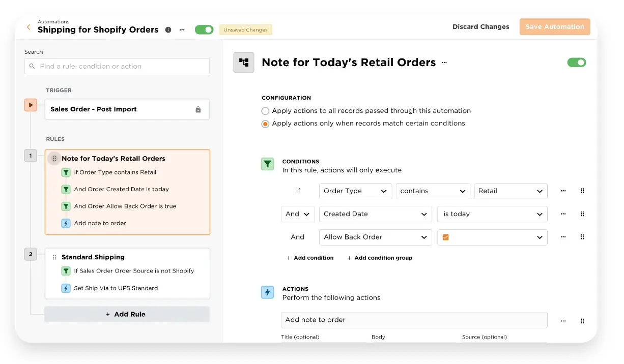Screen dimensions: 624x364
Task: Open the Order Type field dropdown
Action: click(356, 191)
